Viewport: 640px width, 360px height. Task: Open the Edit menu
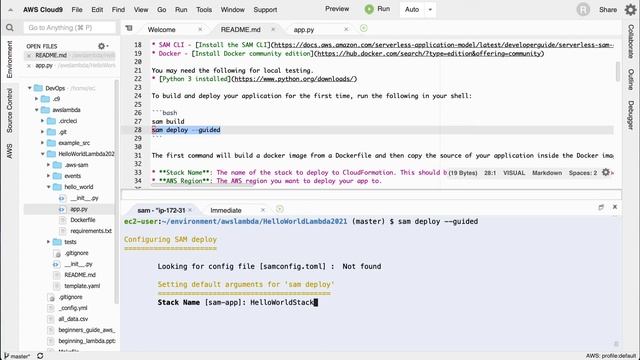[97, 9]
